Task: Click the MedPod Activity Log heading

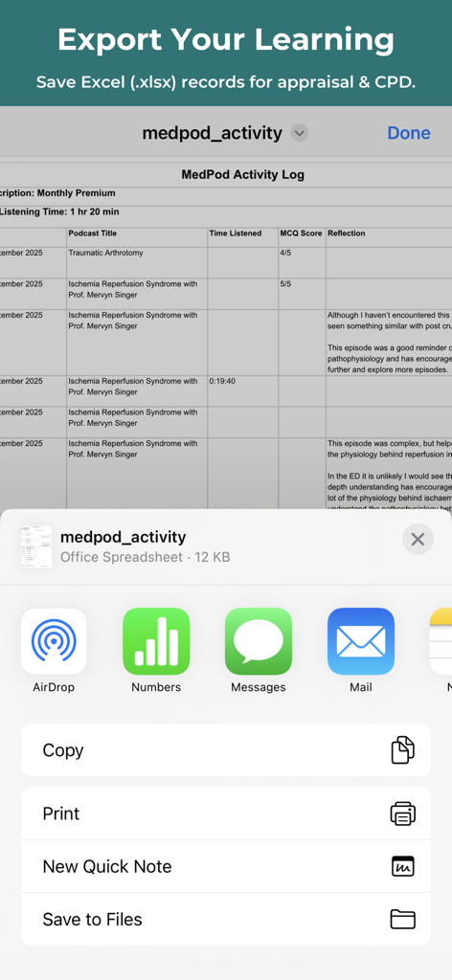Action: [x=242, y=175]
